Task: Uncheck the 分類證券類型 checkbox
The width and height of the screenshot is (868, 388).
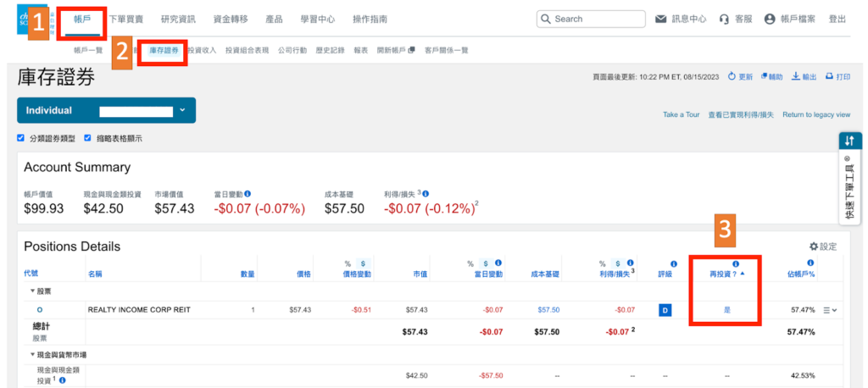Action: [x=21, y=138]
